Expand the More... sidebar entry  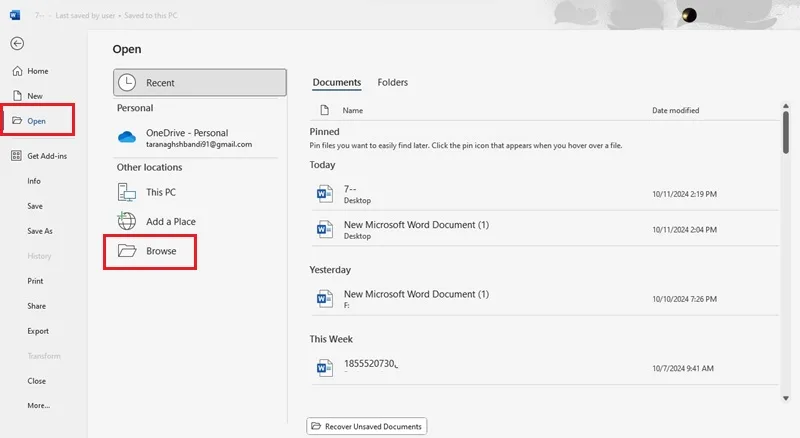click(38, 405)
